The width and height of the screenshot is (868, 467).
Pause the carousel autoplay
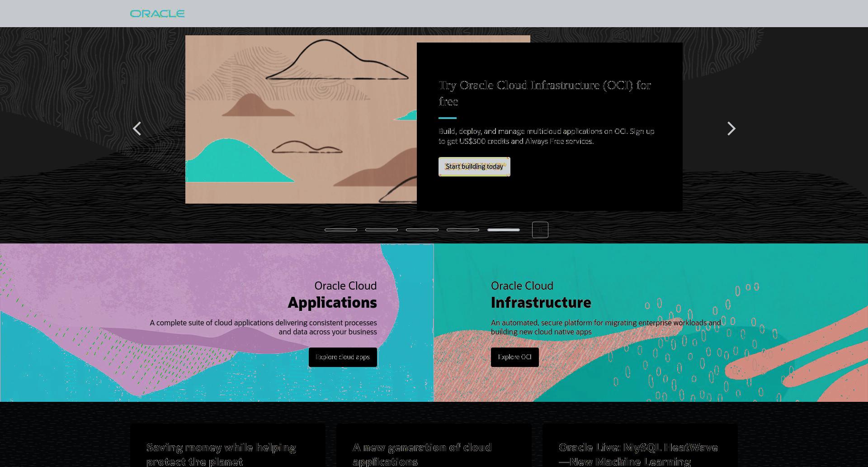[x=540, y=230]
